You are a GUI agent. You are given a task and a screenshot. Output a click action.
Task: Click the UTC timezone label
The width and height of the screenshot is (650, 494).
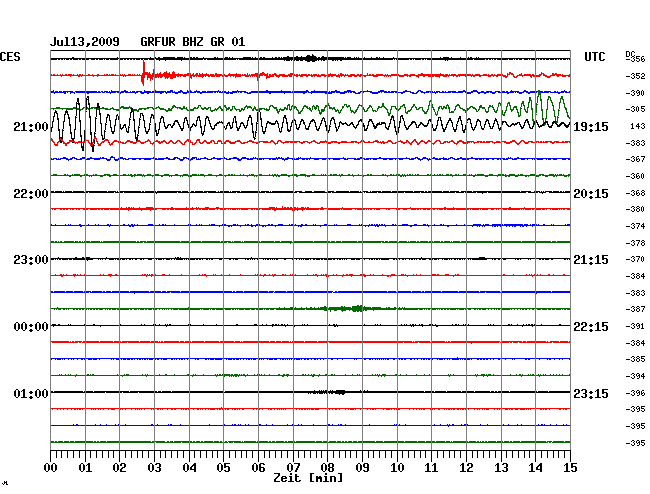point(594,57)
